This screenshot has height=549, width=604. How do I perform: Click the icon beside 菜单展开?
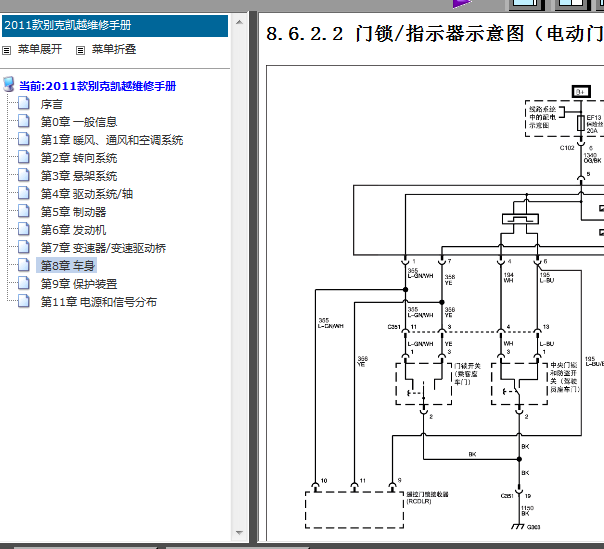7,50
